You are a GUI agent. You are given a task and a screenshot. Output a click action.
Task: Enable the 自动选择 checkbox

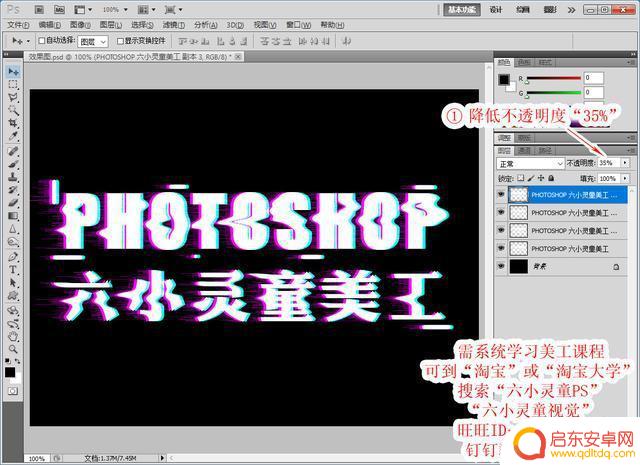(x=41, y=40)
